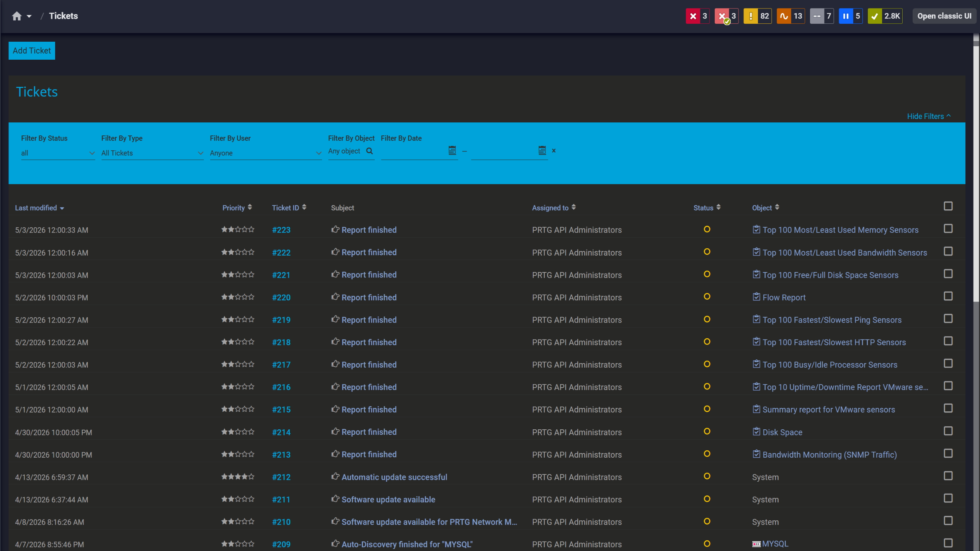This screenshot has height=551, width=980.
Task: Toggle select-all checkbox in table header
Action: click(948, 206)
